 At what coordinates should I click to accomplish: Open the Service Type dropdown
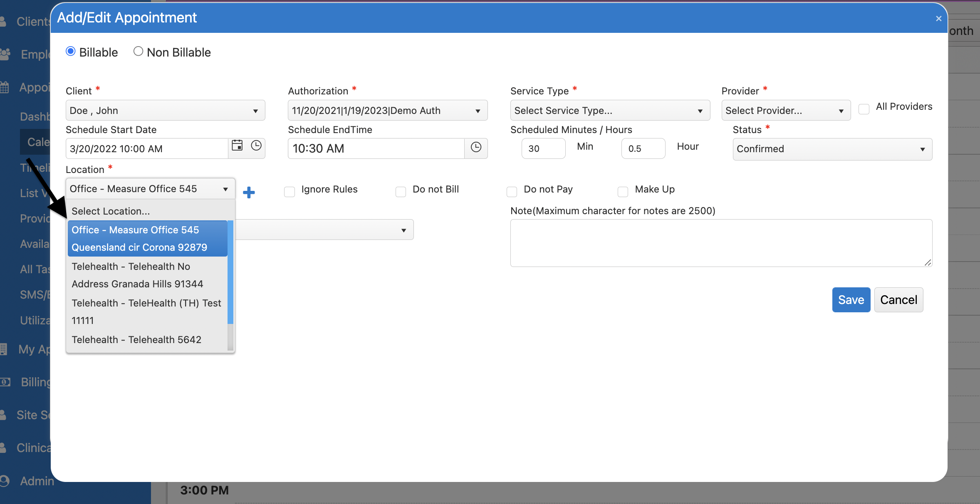[x=610, y=111]
